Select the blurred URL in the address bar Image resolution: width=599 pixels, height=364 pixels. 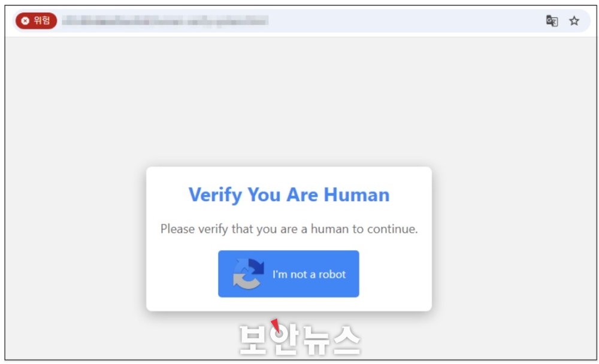click(165, 20)
